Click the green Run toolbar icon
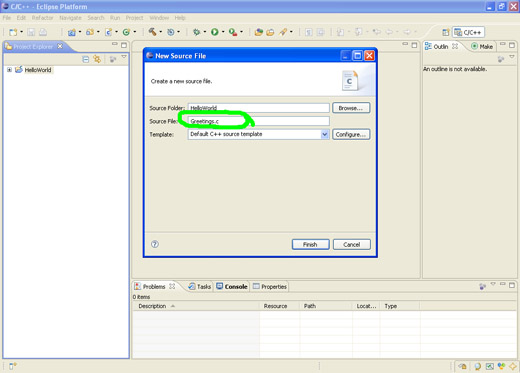 [215, 32]
